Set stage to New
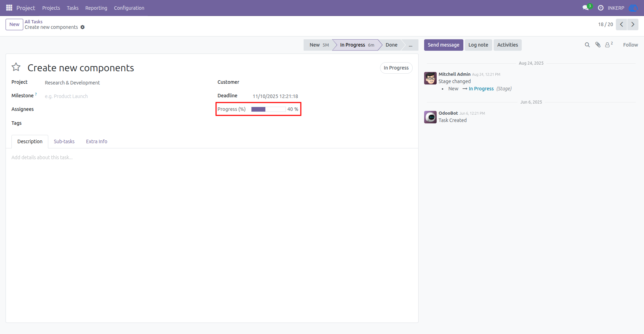The height and width of the screenshot is (334, 644). (319, 45)
